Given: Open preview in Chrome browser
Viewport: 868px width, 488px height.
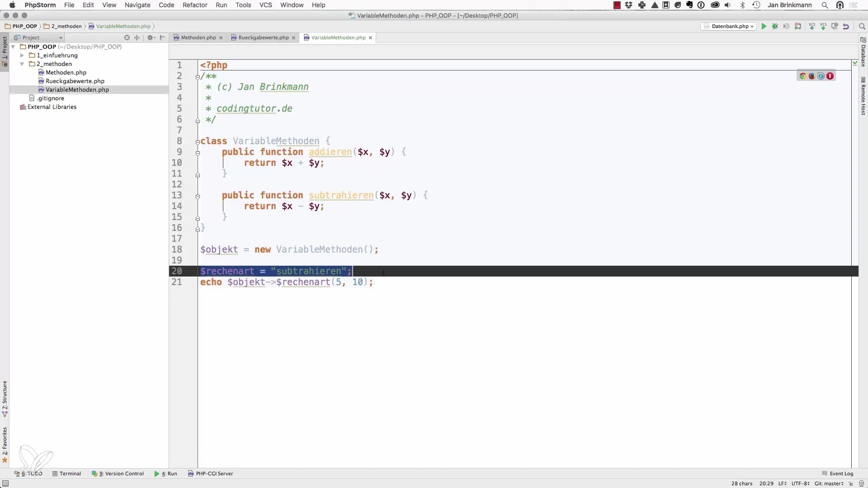Looking at the screenshot, I should click(803, 76).
